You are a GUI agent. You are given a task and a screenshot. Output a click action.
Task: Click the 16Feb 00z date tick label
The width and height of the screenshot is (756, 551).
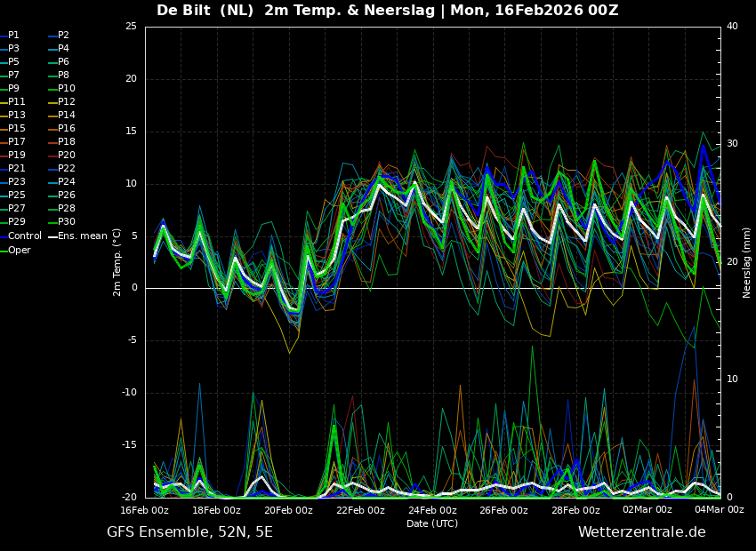pos(145,510)
